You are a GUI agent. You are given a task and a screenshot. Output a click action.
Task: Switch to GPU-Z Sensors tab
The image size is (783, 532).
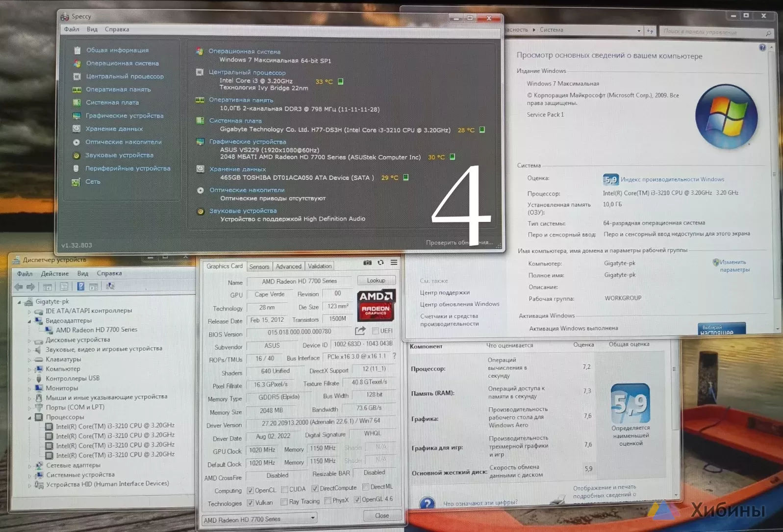tap(259, 266)
